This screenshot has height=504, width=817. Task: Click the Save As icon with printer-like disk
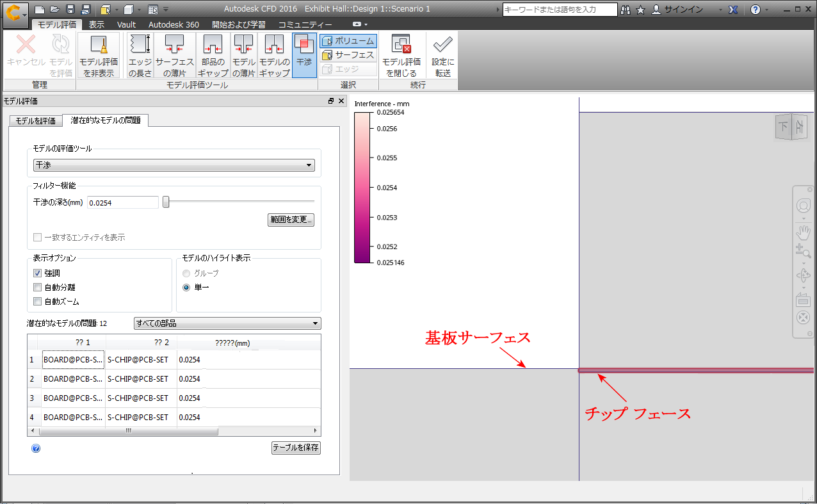(x=85, y=10)
